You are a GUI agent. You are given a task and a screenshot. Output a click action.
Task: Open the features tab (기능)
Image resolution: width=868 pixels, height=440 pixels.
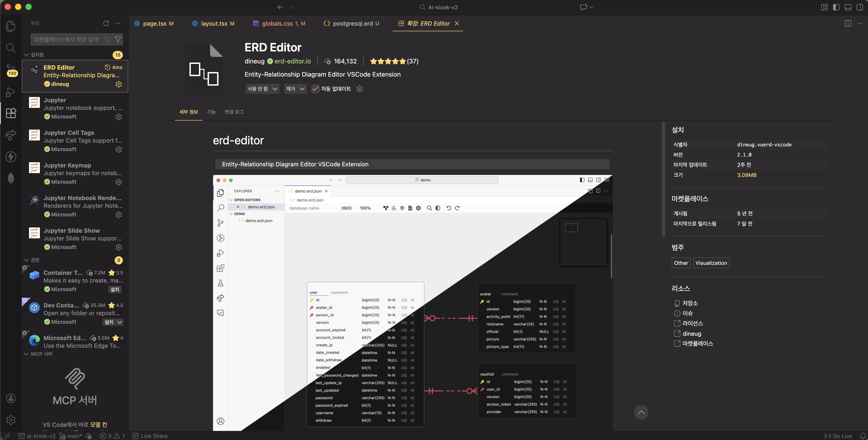click(x=211, y=112)
